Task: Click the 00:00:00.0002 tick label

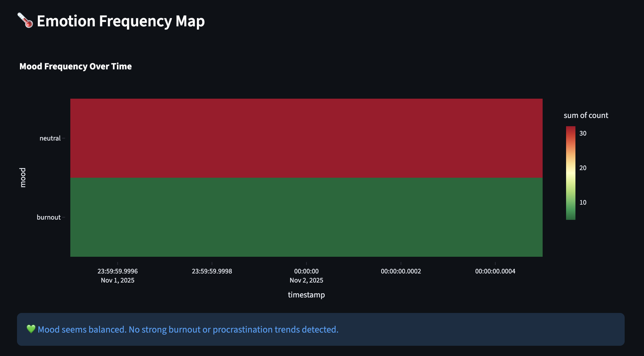Action: click(401, 271)
